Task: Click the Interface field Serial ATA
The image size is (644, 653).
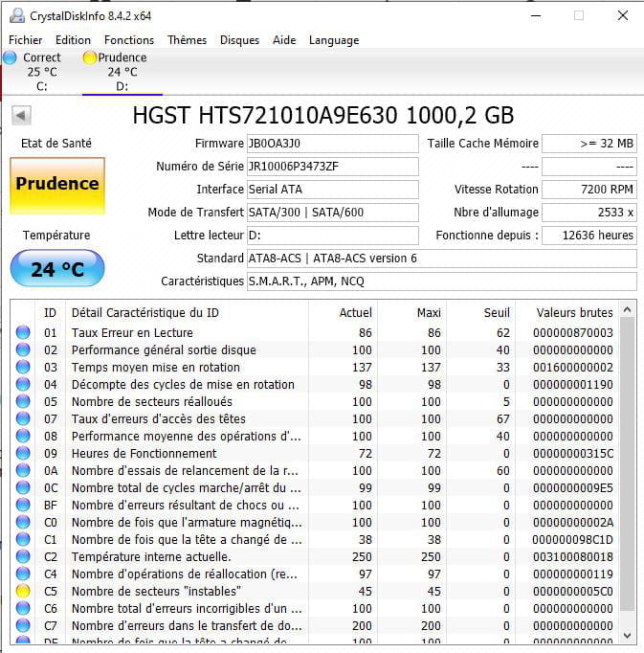Action: (x=333, y=189)
